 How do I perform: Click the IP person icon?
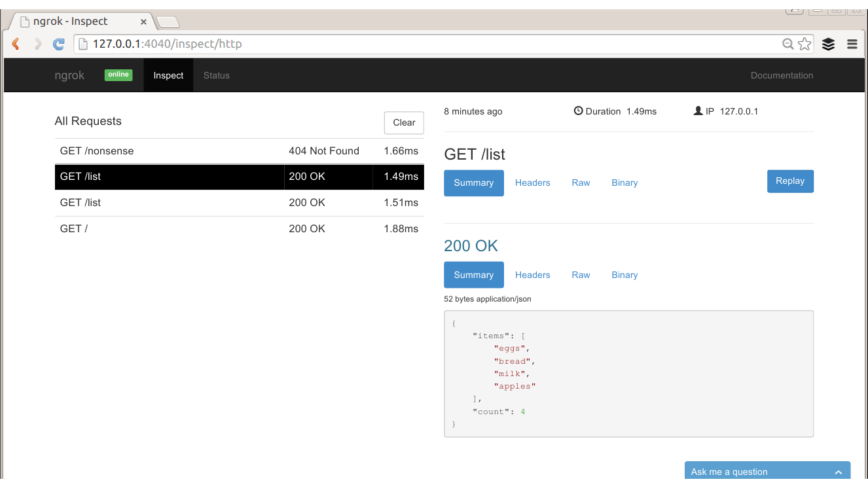click(698, 111)
